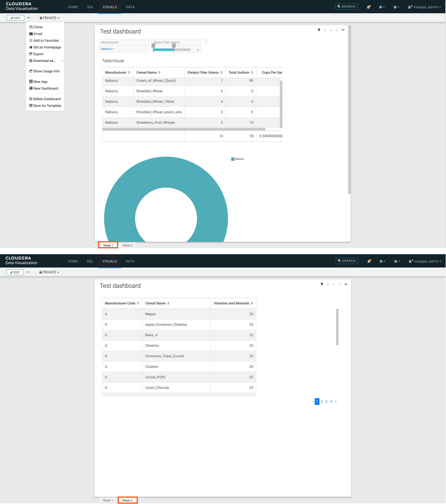Click the top SEARCH box
This screenshot has height=504, width=446.
coord(346,7)
